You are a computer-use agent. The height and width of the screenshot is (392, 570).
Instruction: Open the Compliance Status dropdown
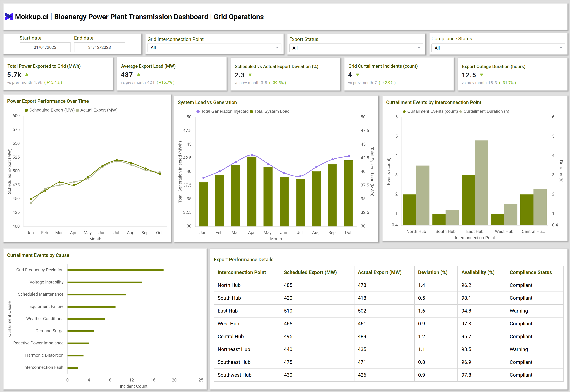(498, 48)
